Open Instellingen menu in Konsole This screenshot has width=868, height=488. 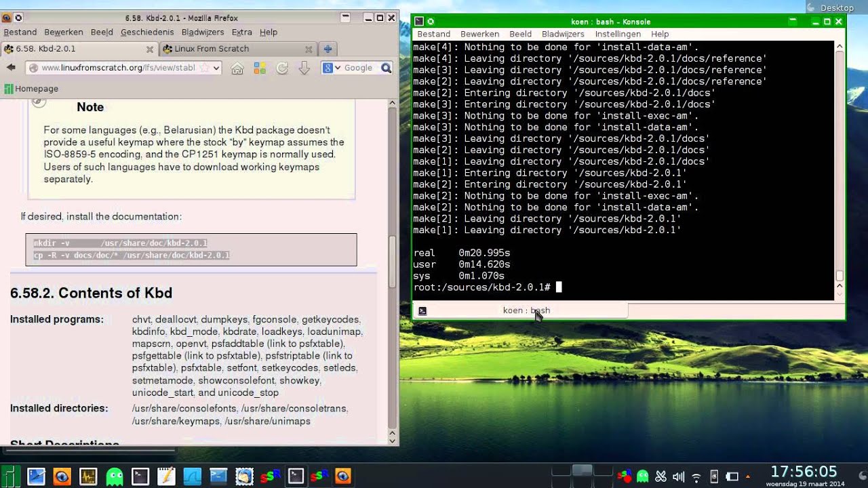[618, 34]
